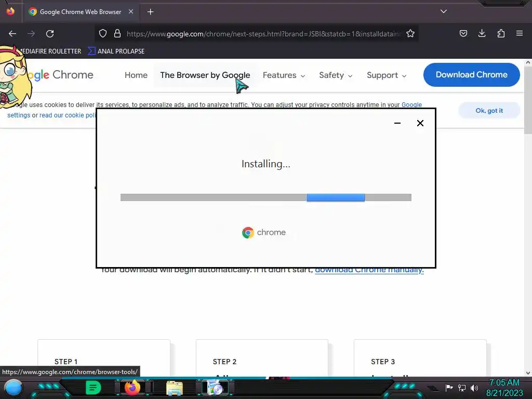The width and height of the screenshot is (532, 399).
Task: Open the Google settings link in the cookie banner
Action: (411, 105)
